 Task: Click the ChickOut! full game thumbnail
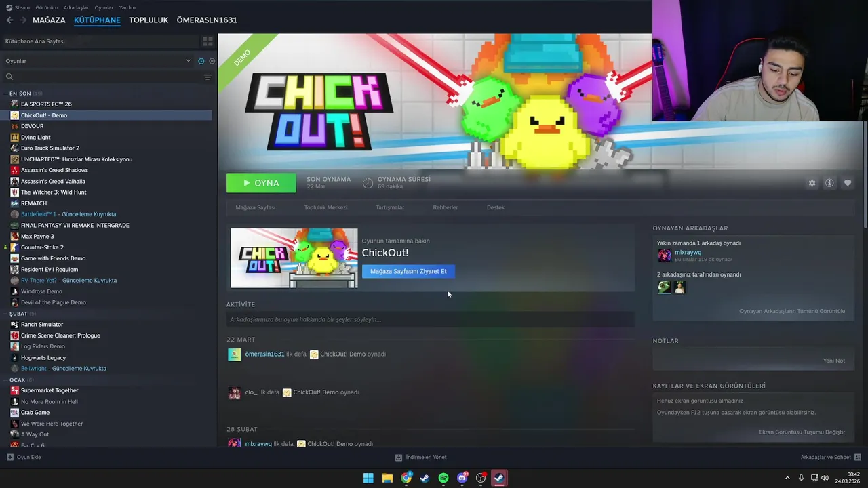[294, 258]
